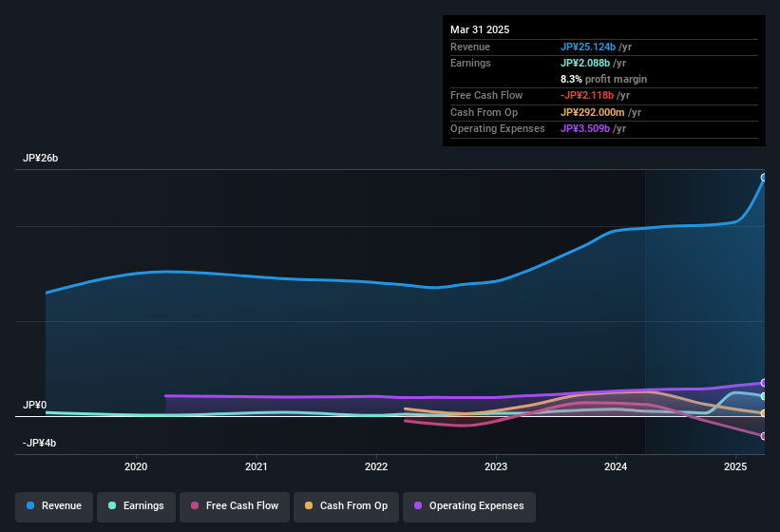
Task: Click the teal Earnings legend dot
Action: tap(112, 505)
